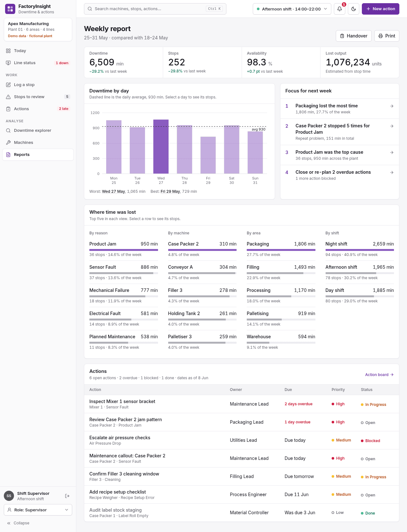This screenshot has width=407, height=532.
Task: Open the Afternoon shift selector dropdown
Action: [292, 9]
